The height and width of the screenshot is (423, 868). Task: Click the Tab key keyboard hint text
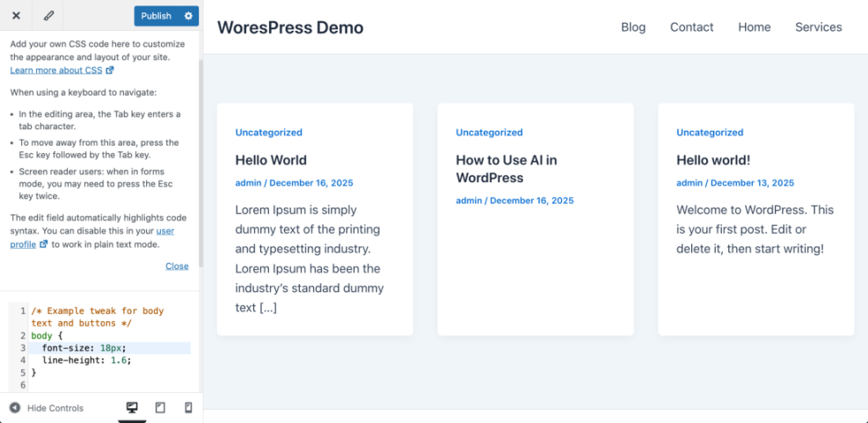pos(99,120)
